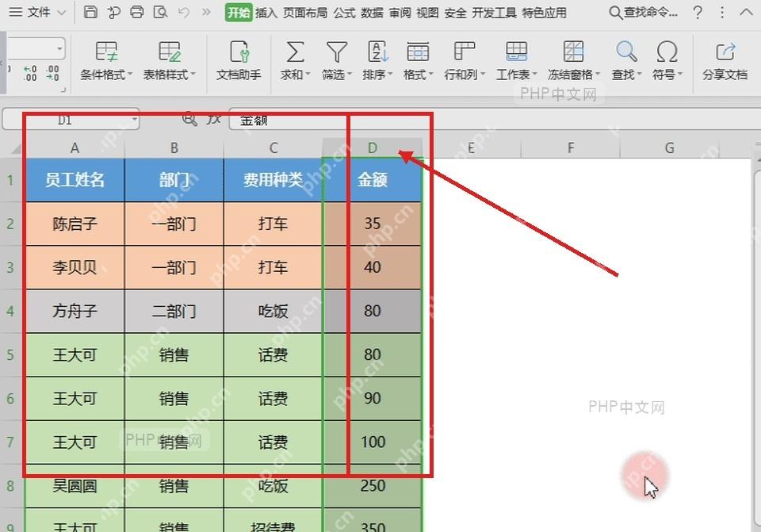Image resolution: width=761 pixels, height=532 pixels.
Task: Click the select-all corner of the grid
Action: 16,147
